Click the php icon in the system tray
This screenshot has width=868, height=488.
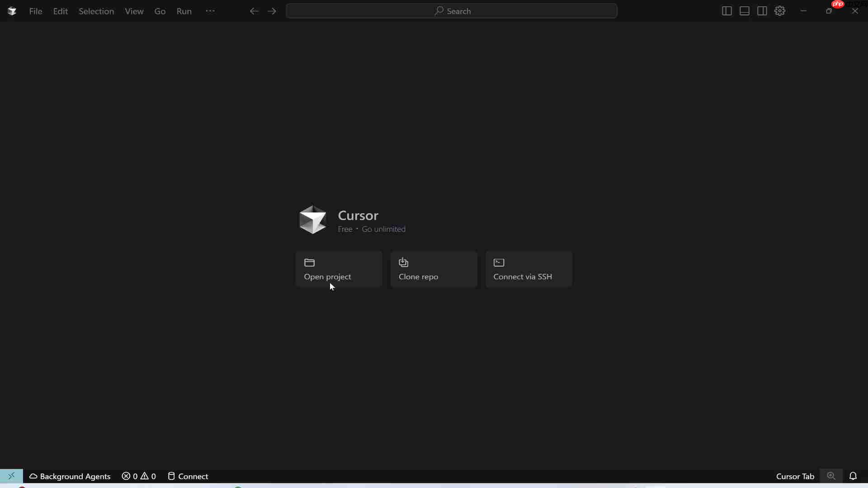click(837, 5)
